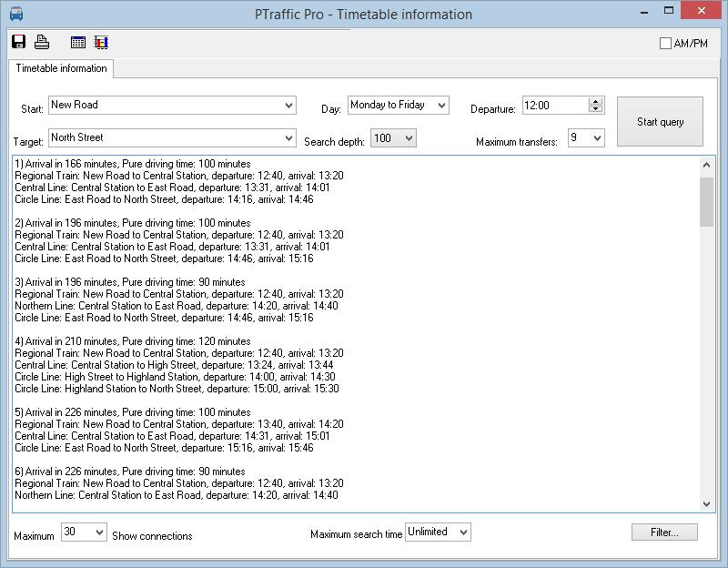Screen dimensions: 728x568
Task: Open the Search depth dropdown
Action: pyautogui.click(x=409, y=138)
